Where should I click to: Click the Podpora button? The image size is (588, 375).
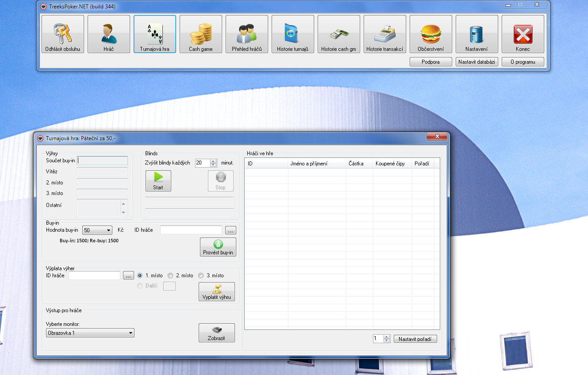(430, 62)
